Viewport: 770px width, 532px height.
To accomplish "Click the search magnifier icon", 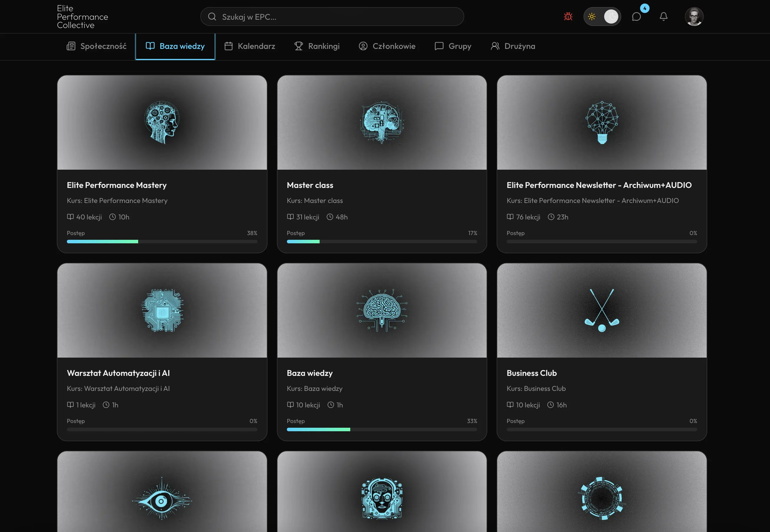I will click(x=212, y=17).
